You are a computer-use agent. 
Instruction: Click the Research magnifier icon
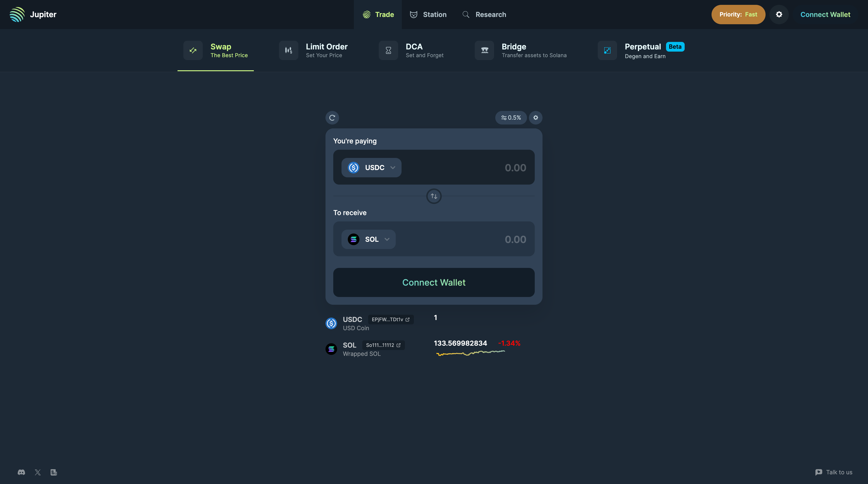click(x=466, y=15)
